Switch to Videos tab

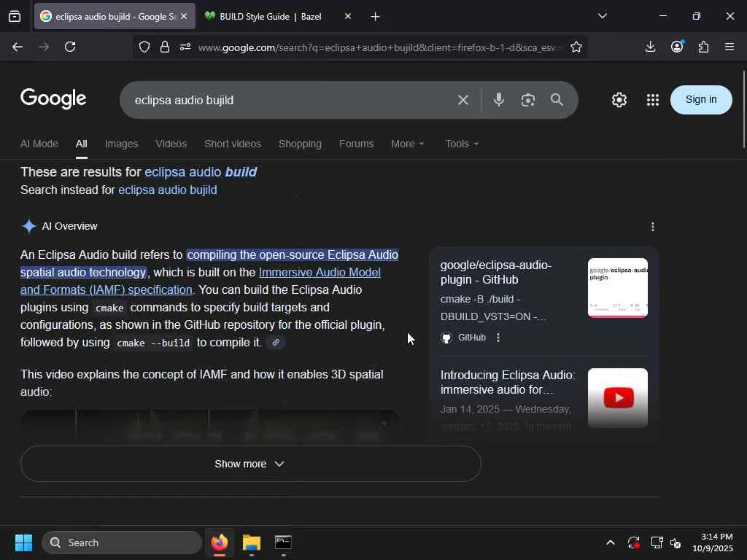(x=171, y=144)
